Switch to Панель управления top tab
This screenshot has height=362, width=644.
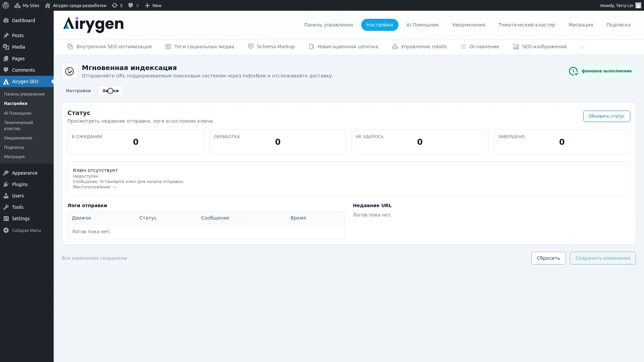pyautogui.click(x=328, y=25)
